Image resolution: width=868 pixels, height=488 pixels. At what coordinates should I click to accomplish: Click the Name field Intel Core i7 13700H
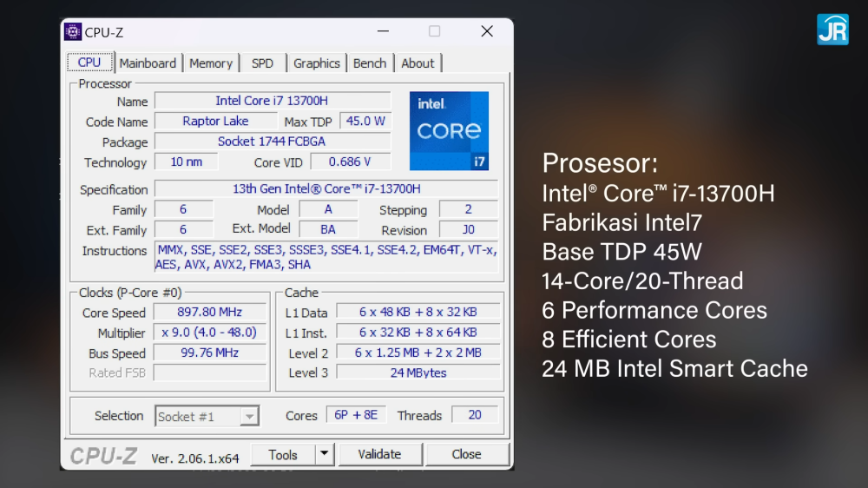coord(273,101)
